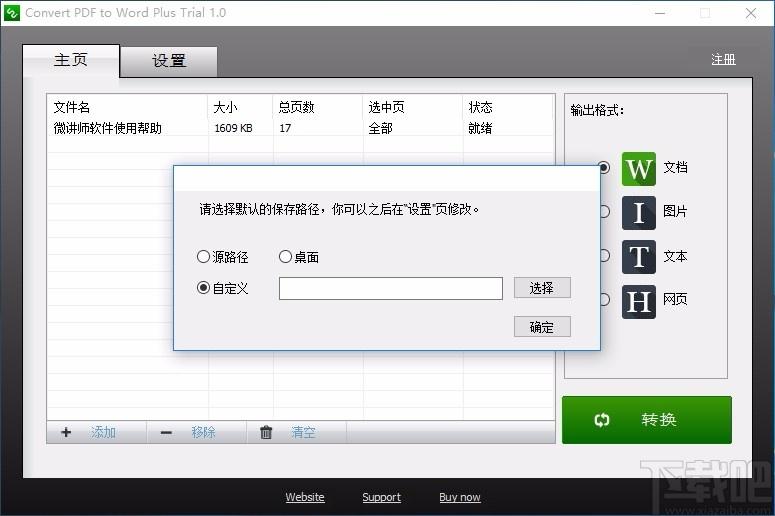Select the 桌面 radio option

286,257
